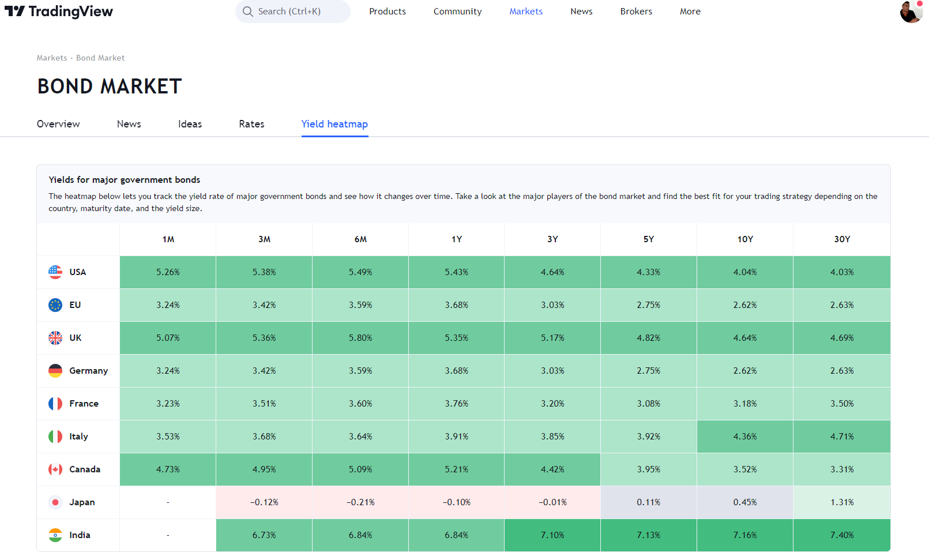Switch to the Overview tab
Viewport: 929px width, 560px height.
coord(58,123)
